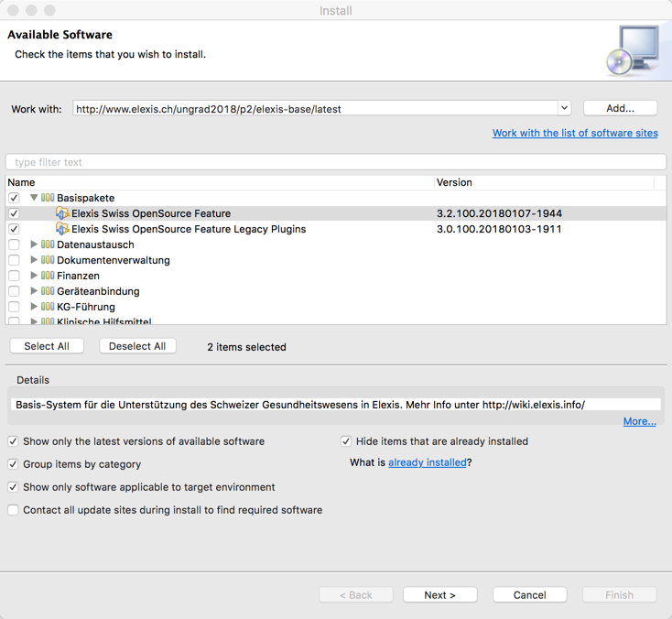The width and height of the screenshot is (672, 619).
Task: Toggle Show only software applicable to target environment
Action: click(x=14, y=487)
